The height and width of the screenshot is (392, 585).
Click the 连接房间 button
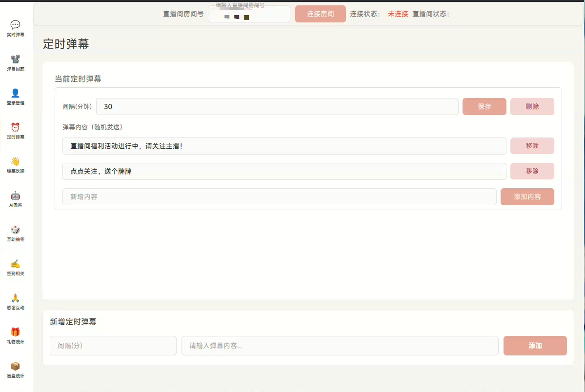coord(320,14)
